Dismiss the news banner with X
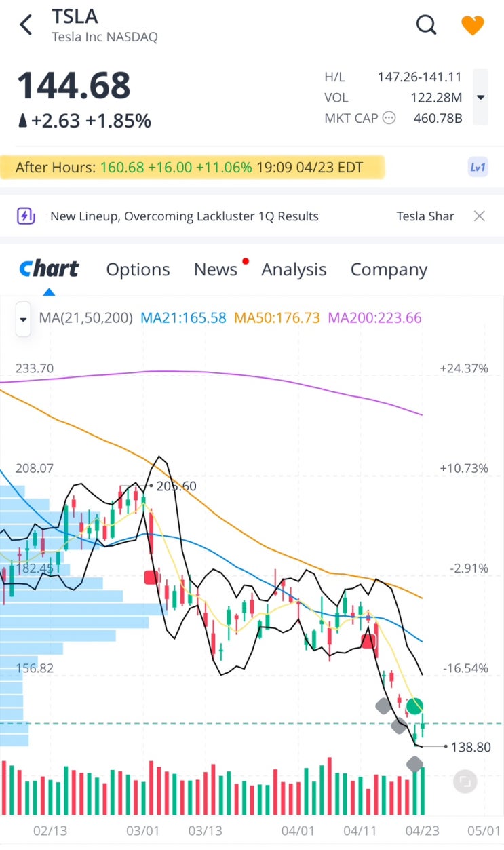The height and width of the screenshot is (850, 504). [x=479, y=216]
